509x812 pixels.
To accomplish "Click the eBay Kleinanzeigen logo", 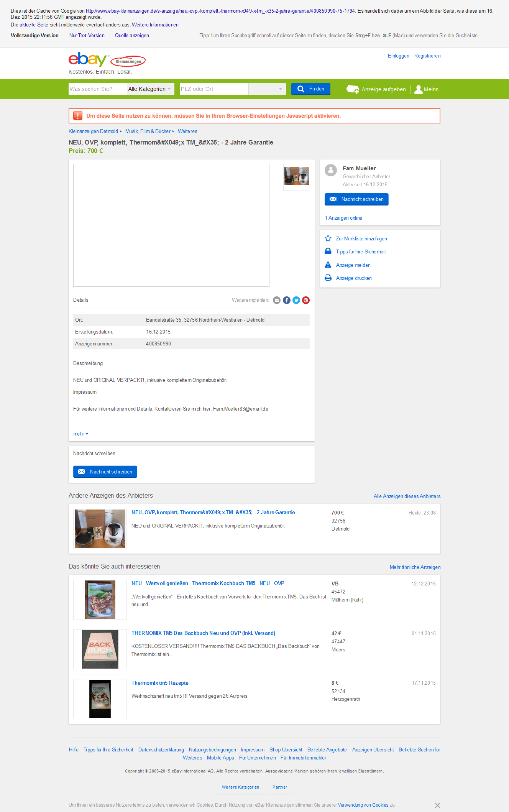I will (x=107, y=60).
